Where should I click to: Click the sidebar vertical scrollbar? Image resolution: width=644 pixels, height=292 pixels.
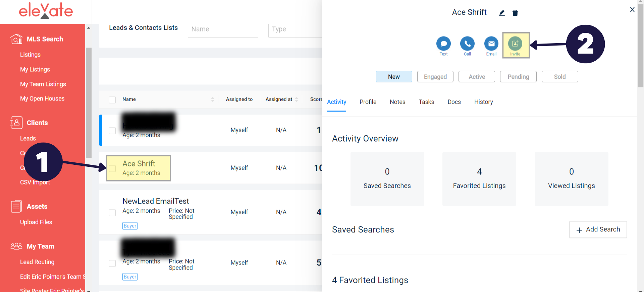89,102
